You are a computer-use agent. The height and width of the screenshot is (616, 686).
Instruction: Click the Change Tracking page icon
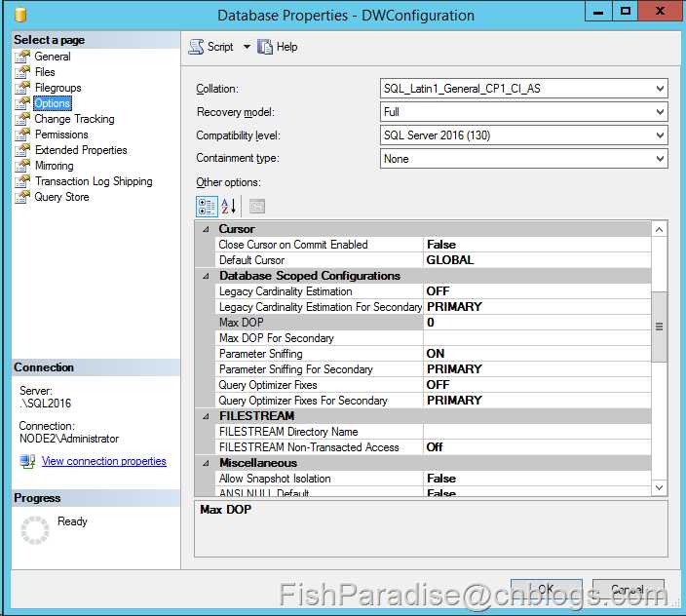22,119
